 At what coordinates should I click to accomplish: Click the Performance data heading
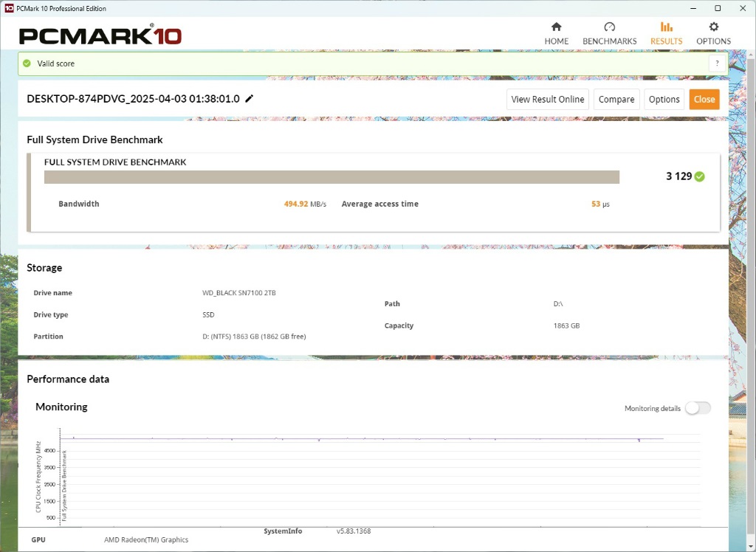click(68, 379)
